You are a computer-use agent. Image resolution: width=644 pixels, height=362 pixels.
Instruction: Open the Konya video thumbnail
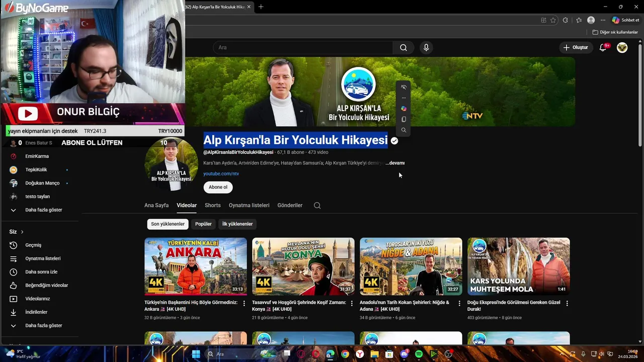click(x=303, y=266)
